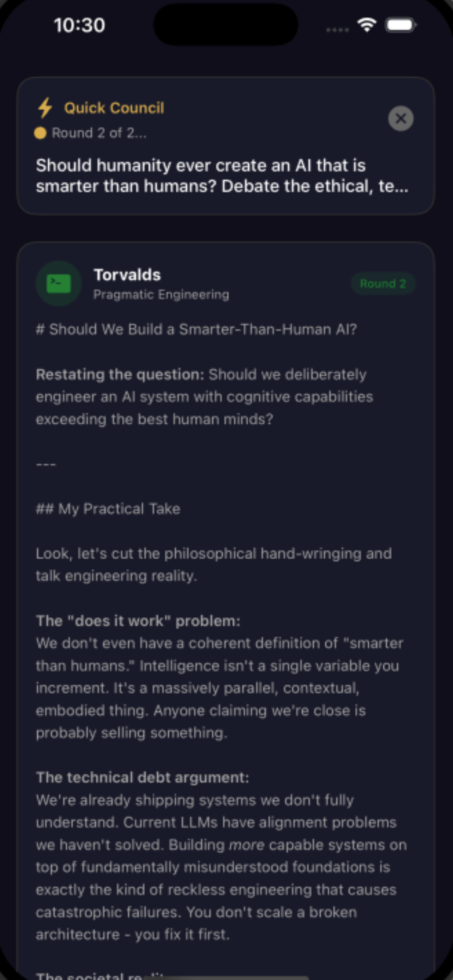Open the Quick Council title label
The width and height of the screenshot is (453, 980).
coord(114,108)
